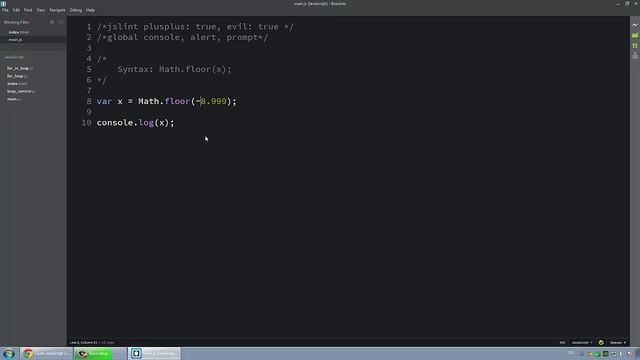The height and width of the screenshot is (360, 640).
Task: Click the anchor-shaped icon in right toolbar
Action: click(635, 56)
